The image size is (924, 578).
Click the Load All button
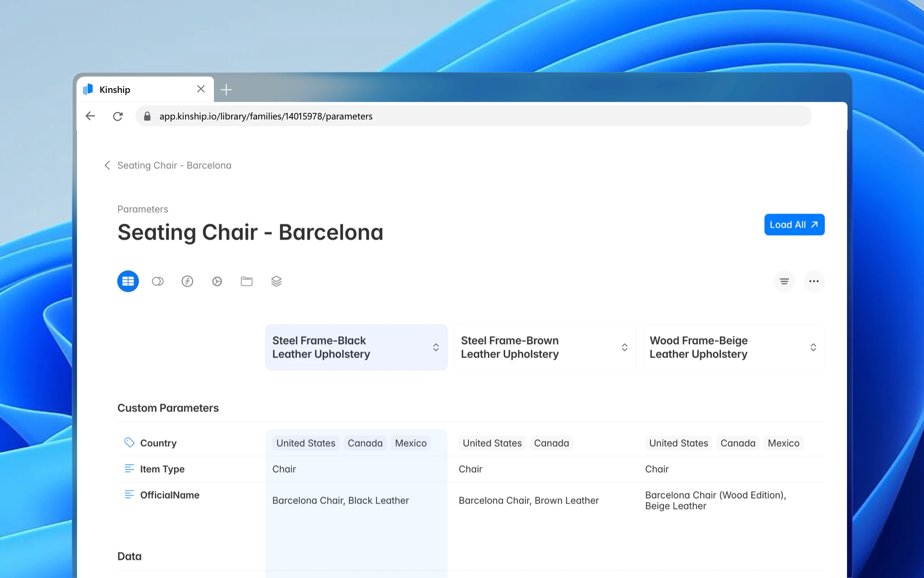(794, 225)
